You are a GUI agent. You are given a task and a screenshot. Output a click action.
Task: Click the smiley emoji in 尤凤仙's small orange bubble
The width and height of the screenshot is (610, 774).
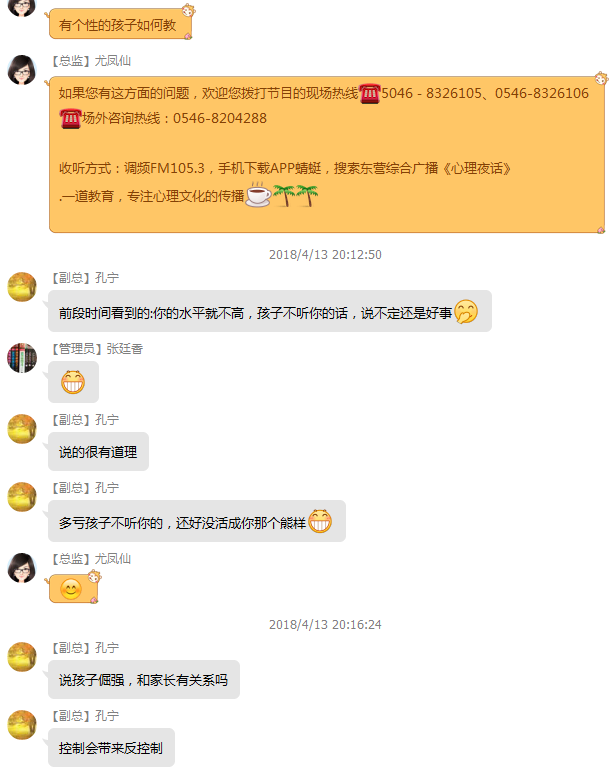(x=71, y=589)
